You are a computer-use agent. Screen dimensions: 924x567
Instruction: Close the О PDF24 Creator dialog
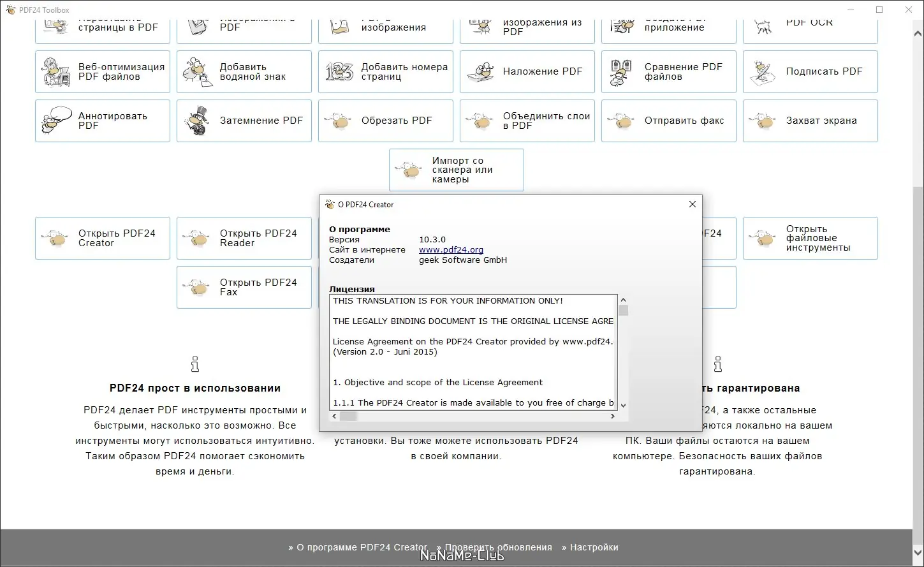(x=693, y=204)
